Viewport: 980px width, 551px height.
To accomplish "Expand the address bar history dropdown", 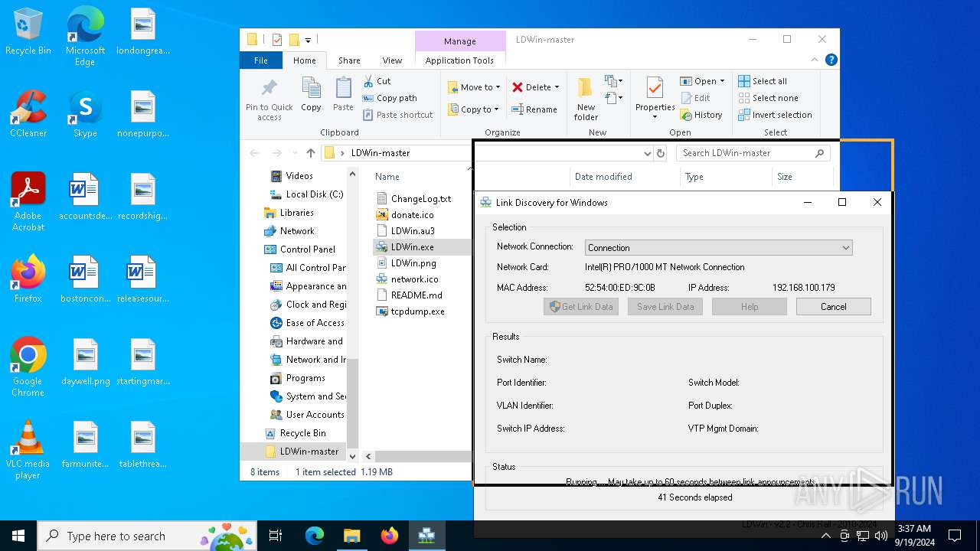I will tap(648, 153).
